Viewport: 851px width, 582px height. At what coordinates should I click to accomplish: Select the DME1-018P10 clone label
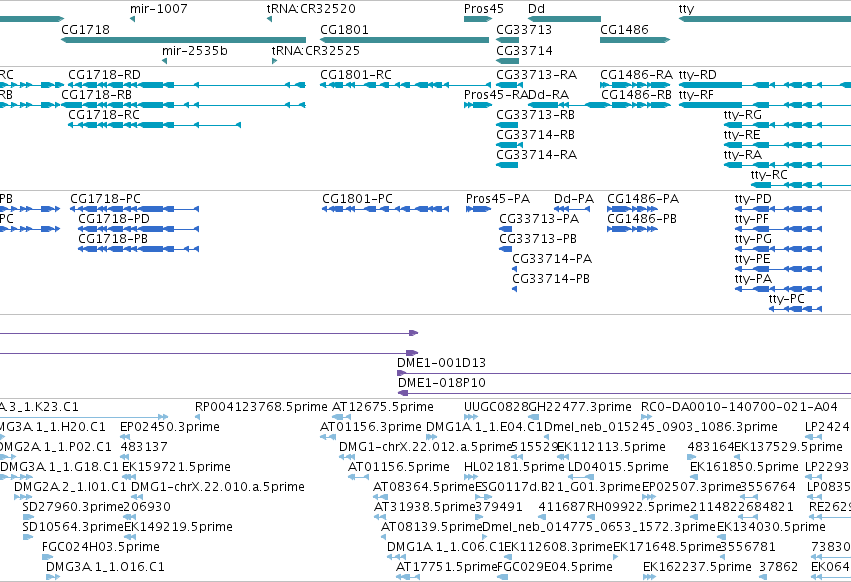click(441, 383)
